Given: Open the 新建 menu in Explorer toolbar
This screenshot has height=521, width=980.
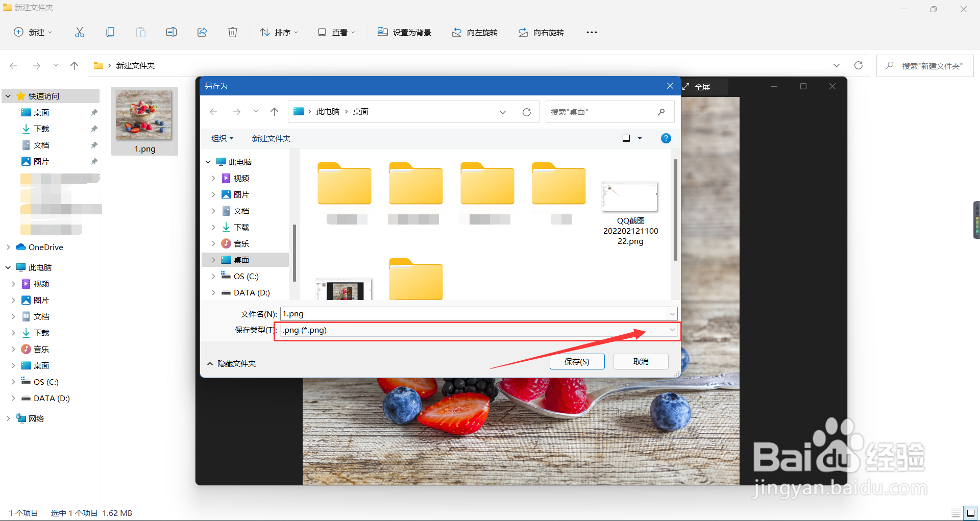Looking at the screenshot, I should [x=33, y=32].
